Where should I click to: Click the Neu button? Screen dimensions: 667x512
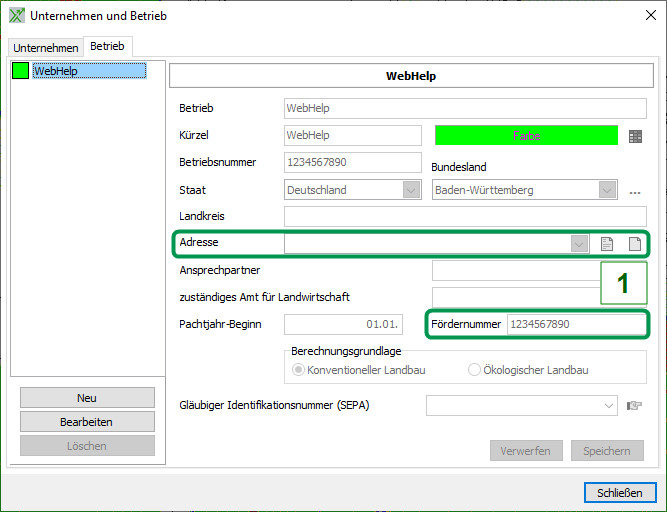pos(87,398)
